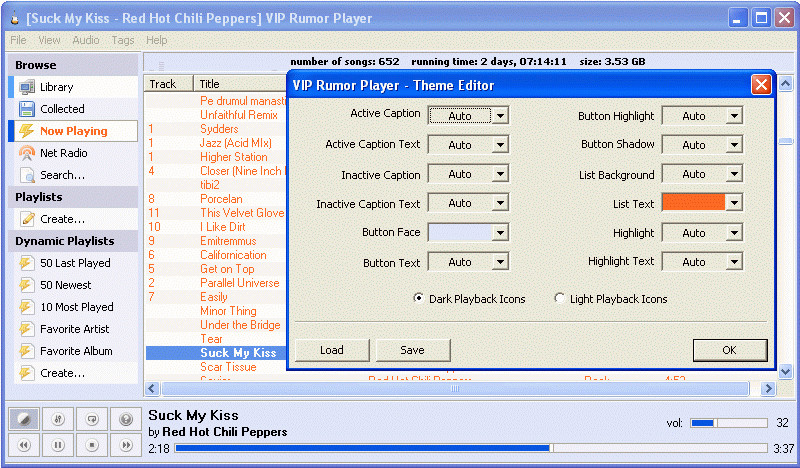Click Load in the Theme Editor
Image resolution: width=800 pixels, height=468 pixels.
332,350
